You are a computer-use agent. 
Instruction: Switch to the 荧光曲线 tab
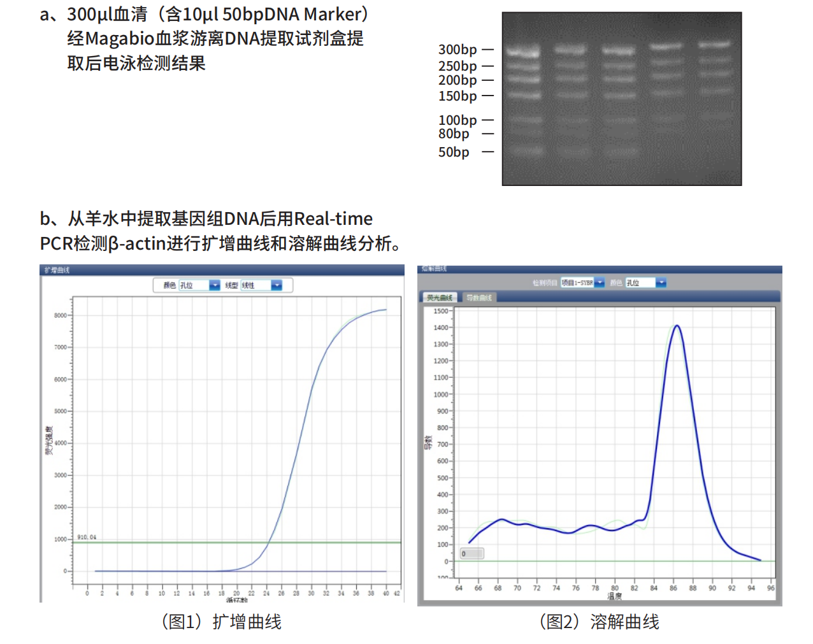coord(439,297)
